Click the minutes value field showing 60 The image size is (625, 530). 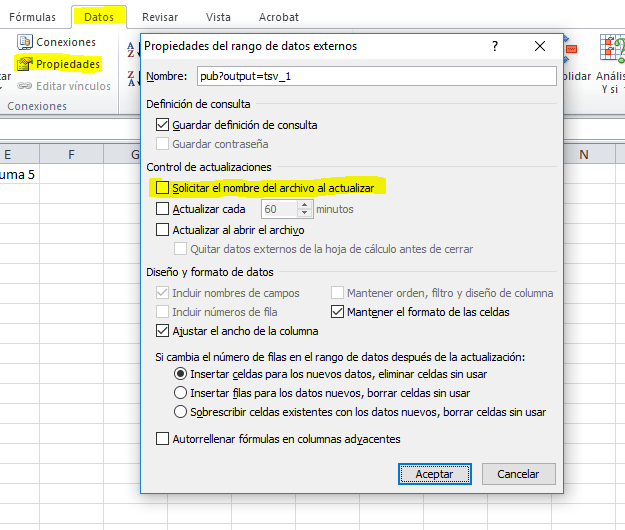coord(280,209)
